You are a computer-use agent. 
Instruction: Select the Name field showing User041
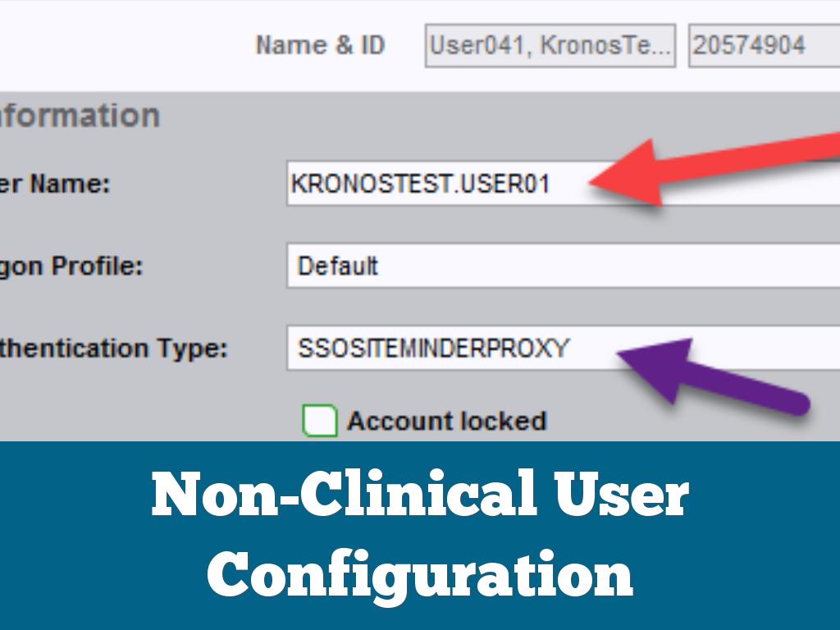(x=550, y=45)
